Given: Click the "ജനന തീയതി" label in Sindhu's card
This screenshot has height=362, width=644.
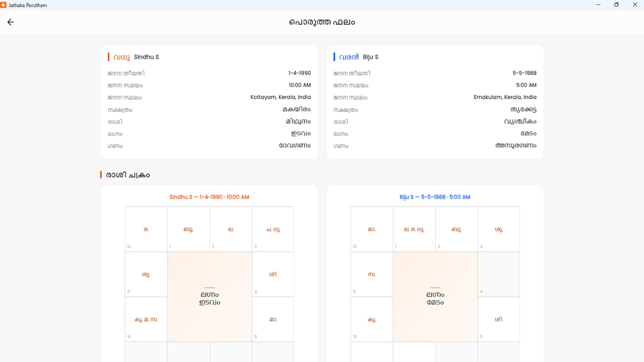Looking at the screenshot, I should coord(126,73).
